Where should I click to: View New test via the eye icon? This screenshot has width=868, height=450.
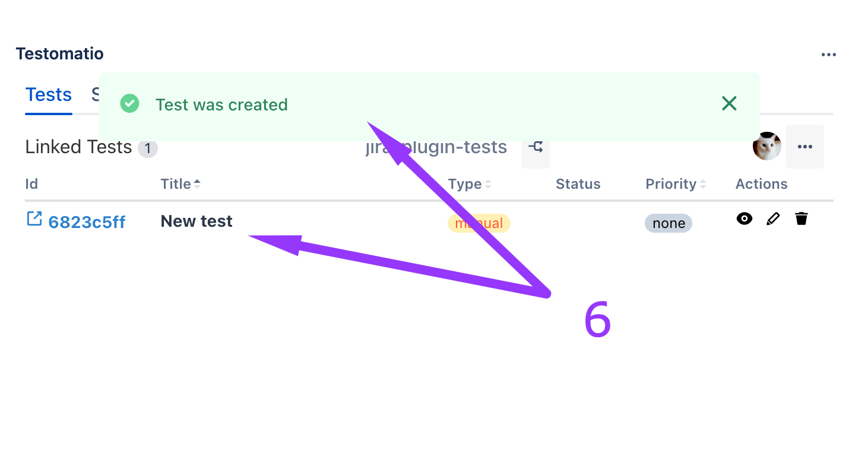(744, 219)
